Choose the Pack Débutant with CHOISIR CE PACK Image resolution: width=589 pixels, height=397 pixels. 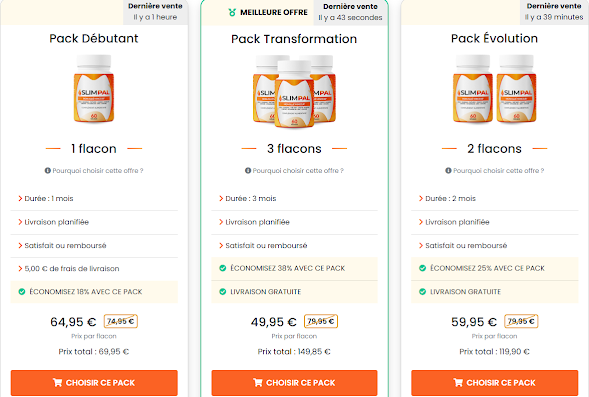(94, 383)
